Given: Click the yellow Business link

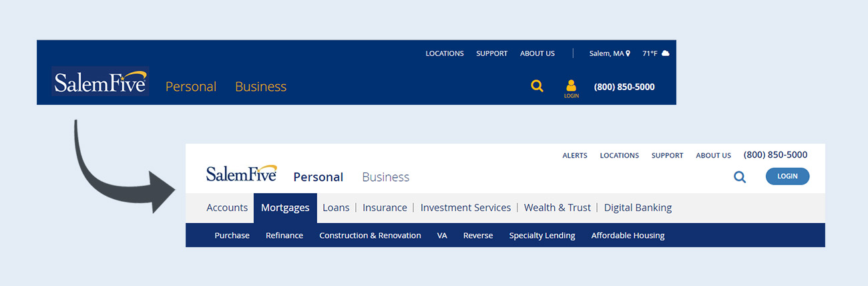Looking at the screenshot, I should pos(260,87).
